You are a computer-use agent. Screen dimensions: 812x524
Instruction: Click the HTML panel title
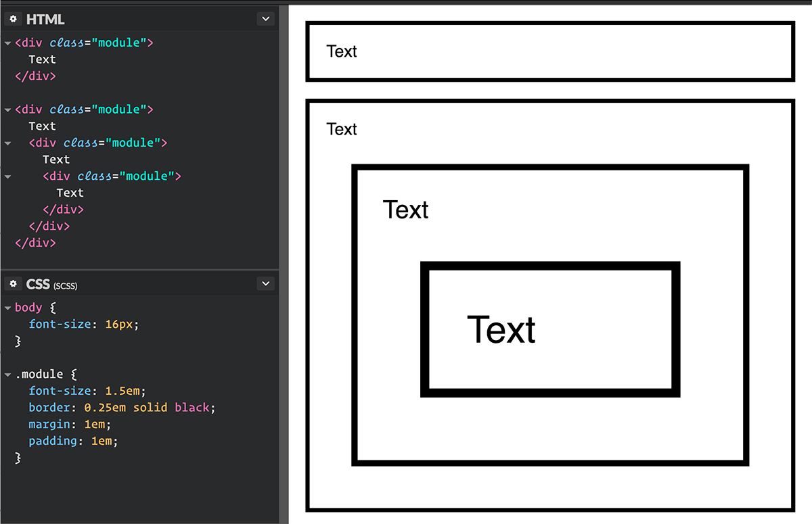coord(45,20)
